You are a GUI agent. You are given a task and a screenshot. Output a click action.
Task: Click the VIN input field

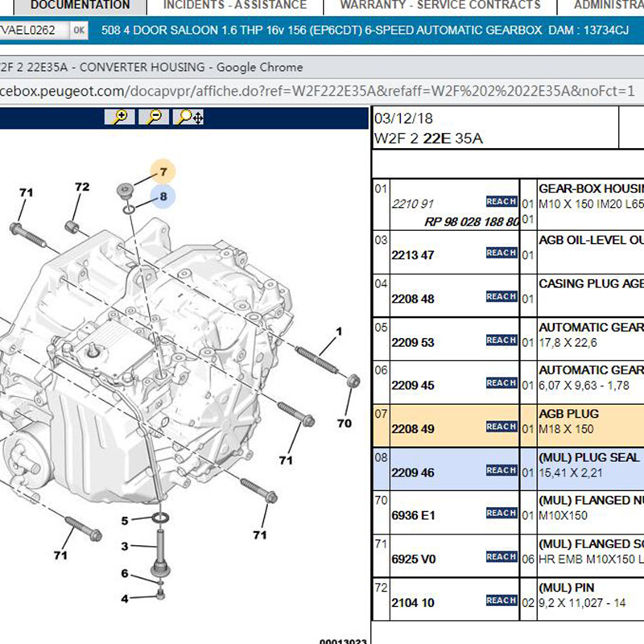coord(32,31)
